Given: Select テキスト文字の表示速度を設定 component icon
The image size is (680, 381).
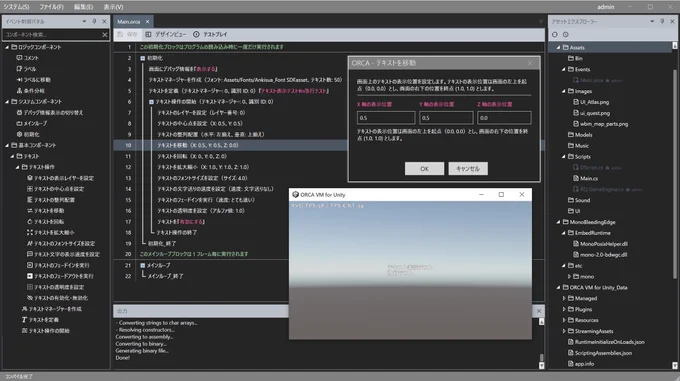Looking at the screenshot, I should 29,254.
